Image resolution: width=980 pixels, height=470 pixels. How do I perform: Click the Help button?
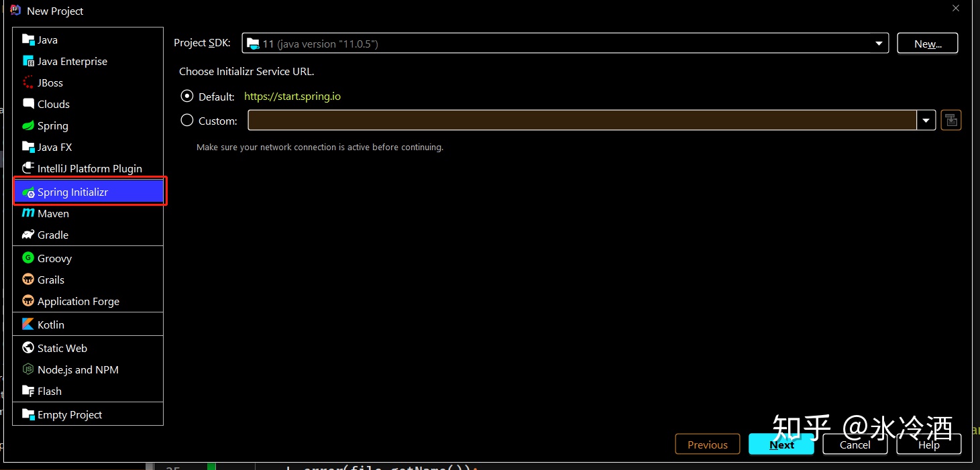(929, 445)
